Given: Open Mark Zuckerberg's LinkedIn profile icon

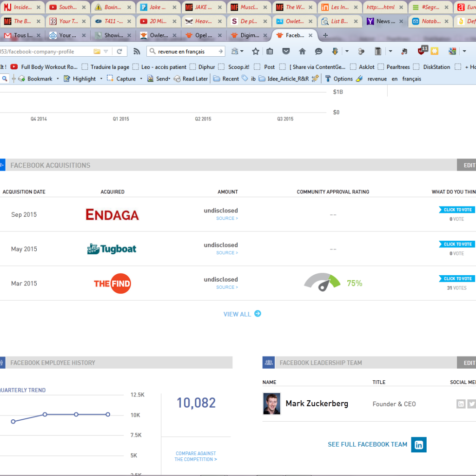Looking at the screenshot, I should [461, 404].
